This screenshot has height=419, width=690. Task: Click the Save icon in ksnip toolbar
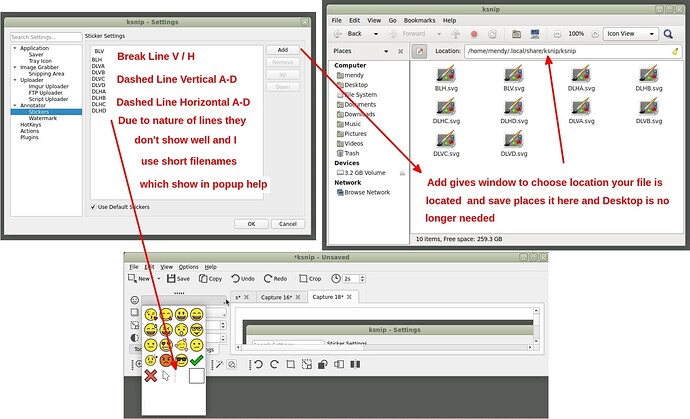171,279
